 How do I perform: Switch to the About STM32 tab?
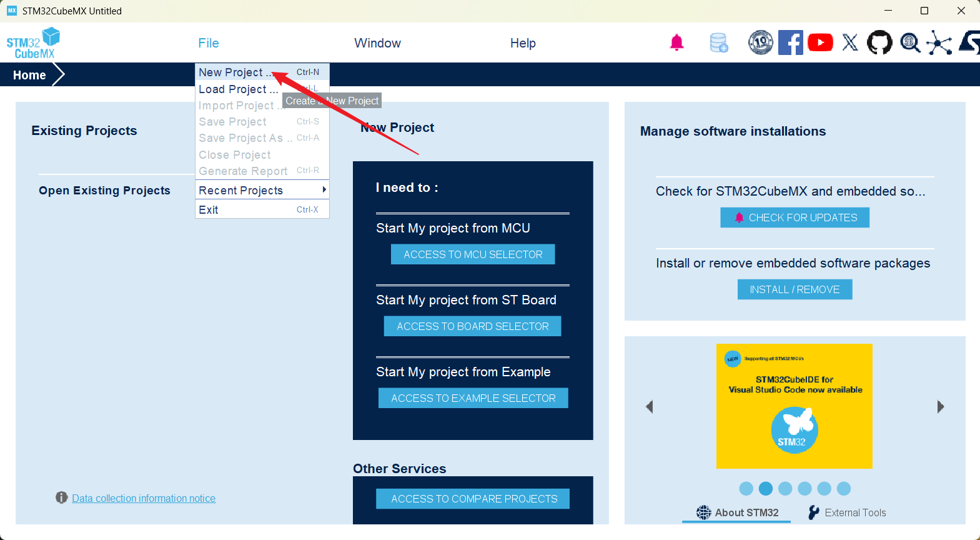point(738,512)
